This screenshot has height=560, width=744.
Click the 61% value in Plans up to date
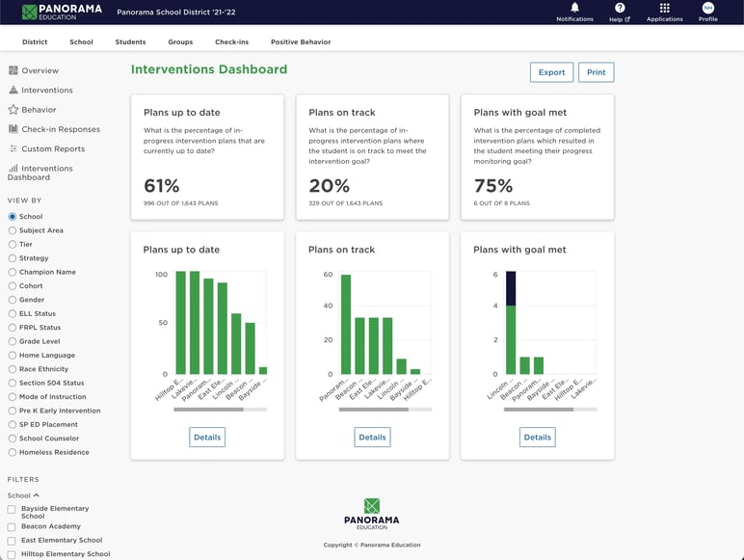(162, 186)
